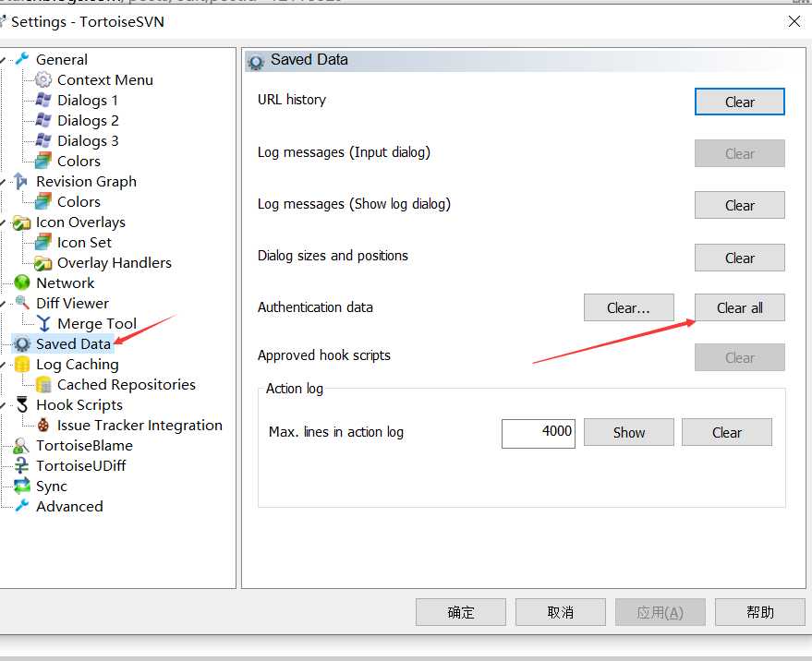Click the Overlay Handlers icon

coord(43,263)
